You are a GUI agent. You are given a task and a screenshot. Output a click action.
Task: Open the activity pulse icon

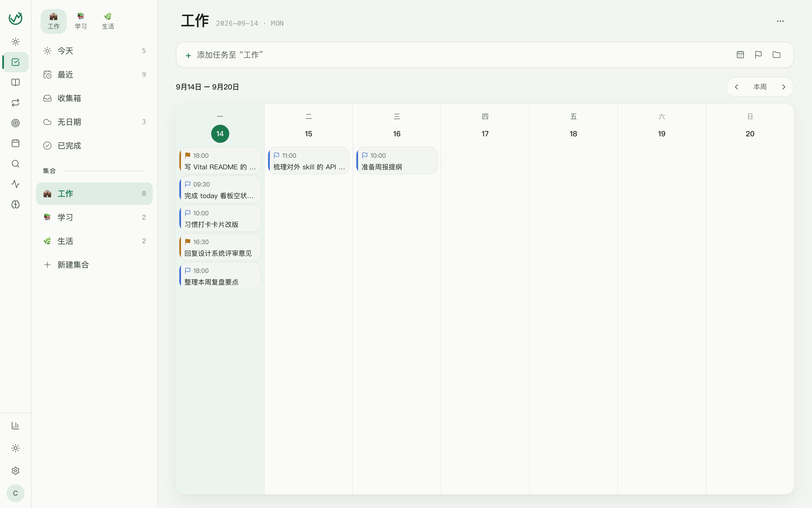[16, 184]
